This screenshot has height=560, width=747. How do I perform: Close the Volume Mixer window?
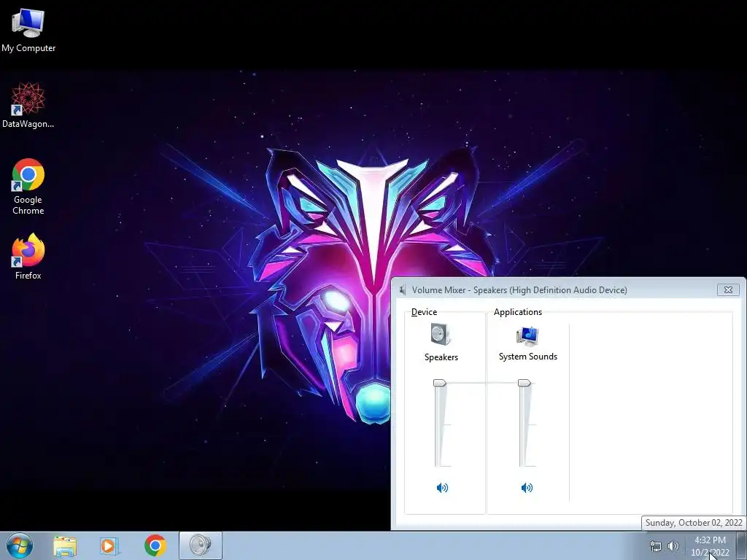tap(728, 289)
